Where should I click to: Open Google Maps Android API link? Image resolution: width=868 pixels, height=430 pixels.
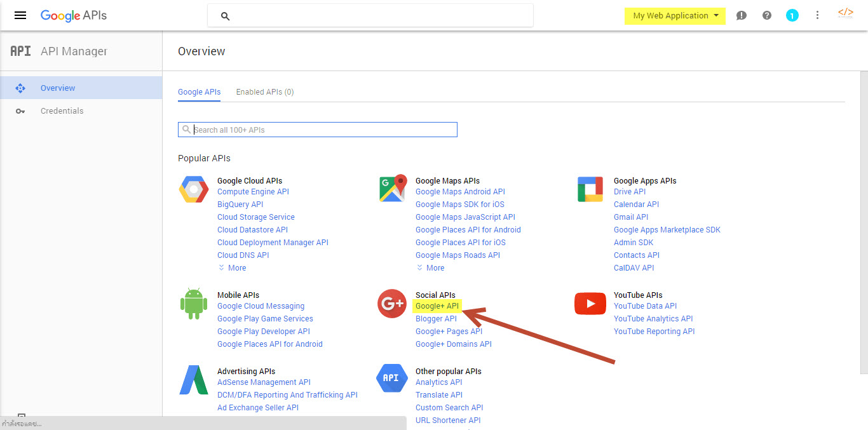460,192
